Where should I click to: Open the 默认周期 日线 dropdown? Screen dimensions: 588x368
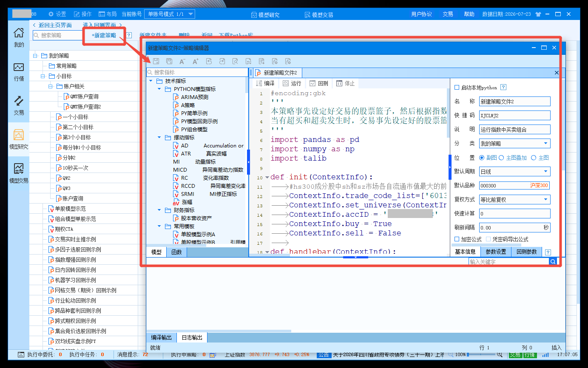[x=515, y=172]
